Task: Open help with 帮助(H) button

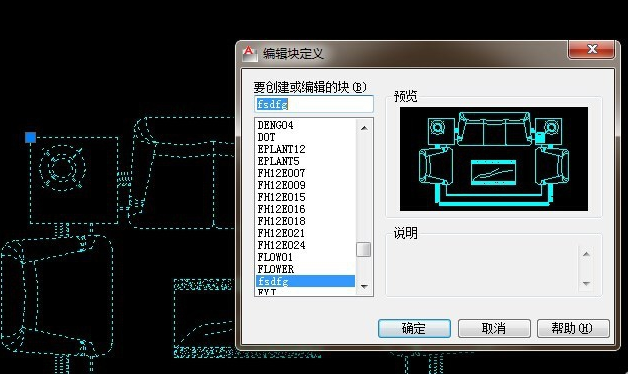Action: point(573,328)
